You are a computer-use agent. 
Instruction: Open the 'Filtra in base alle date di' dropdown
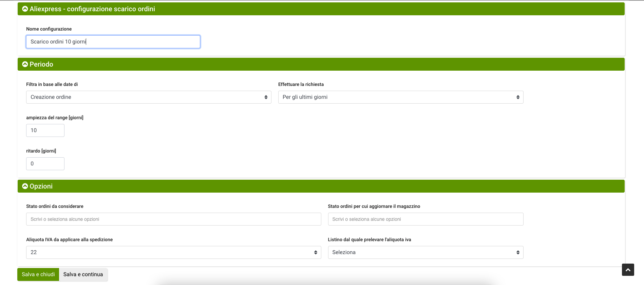[x=148, y=97]
